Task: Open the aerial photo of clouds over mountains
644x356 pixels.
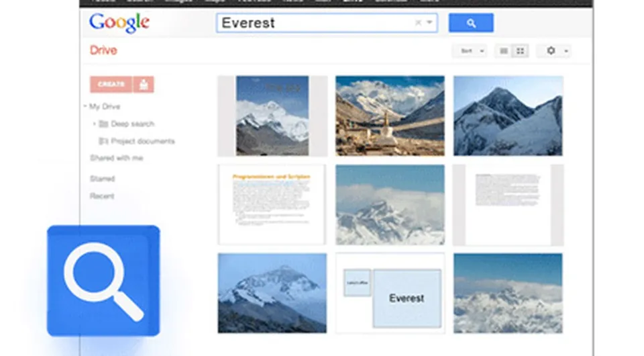Action: tap(508, 293)
